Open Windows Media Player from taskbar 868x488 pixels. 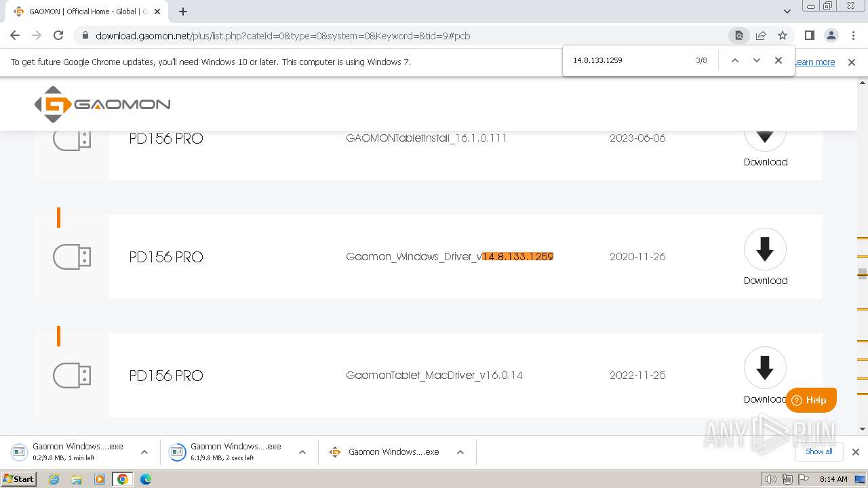pos(100,479)
